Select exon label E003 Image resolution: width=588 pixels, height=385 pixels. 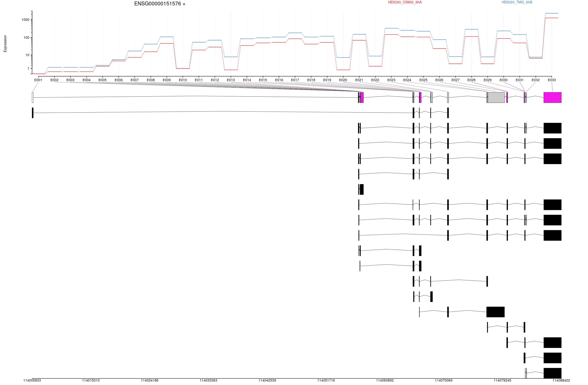[x=70, y=80]
